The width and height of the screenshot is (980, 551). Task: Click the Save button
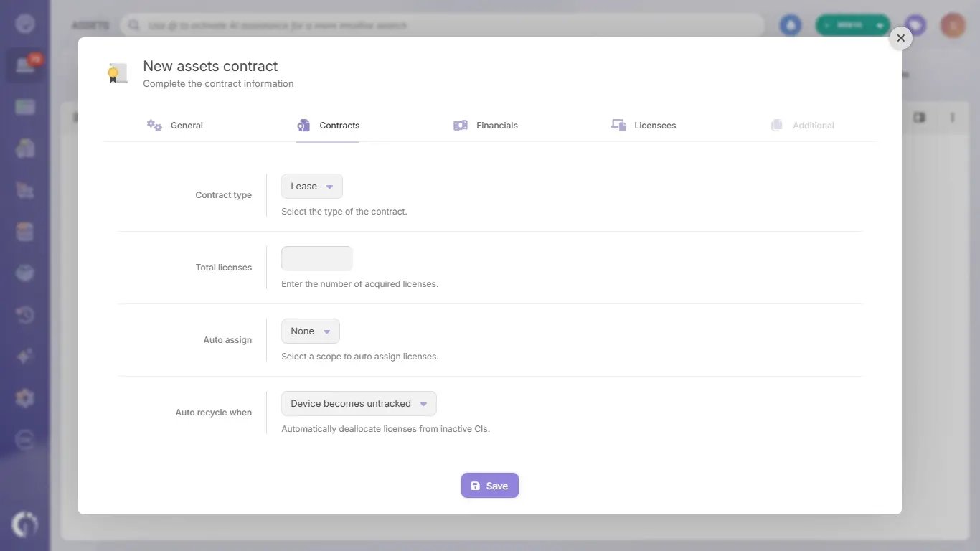click(x=490, y=486)
